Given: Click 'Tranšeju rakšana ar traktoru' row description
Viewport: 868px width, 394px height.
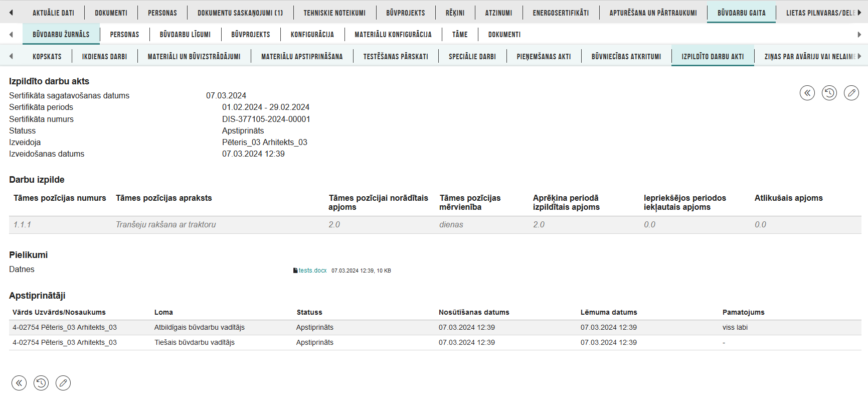Looking at the screenshot, I should tap(166, 224).
